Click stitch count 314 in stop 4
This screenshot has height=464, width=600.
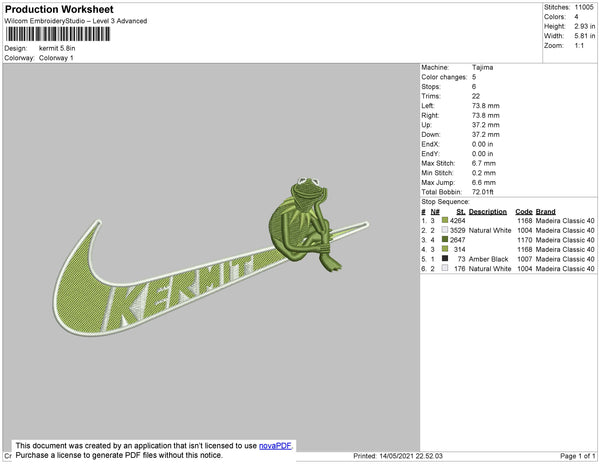pyautogui.click(x=460, y=249)
